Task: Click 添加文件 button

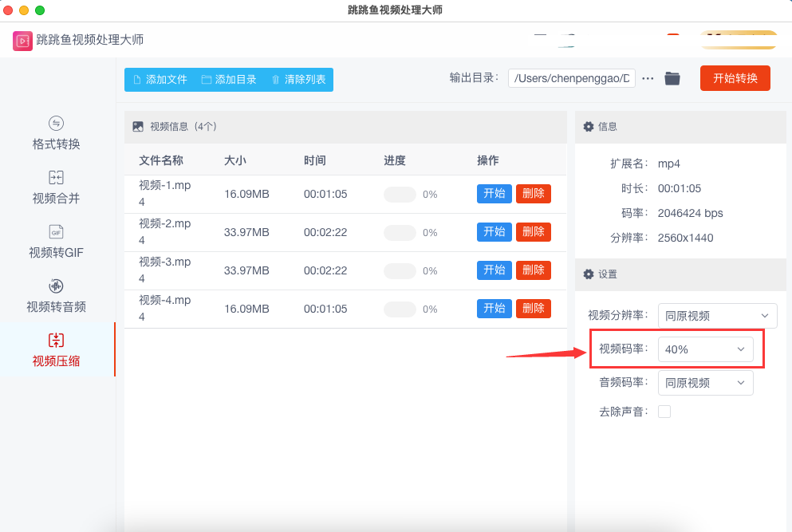Action: coord(160,80)
